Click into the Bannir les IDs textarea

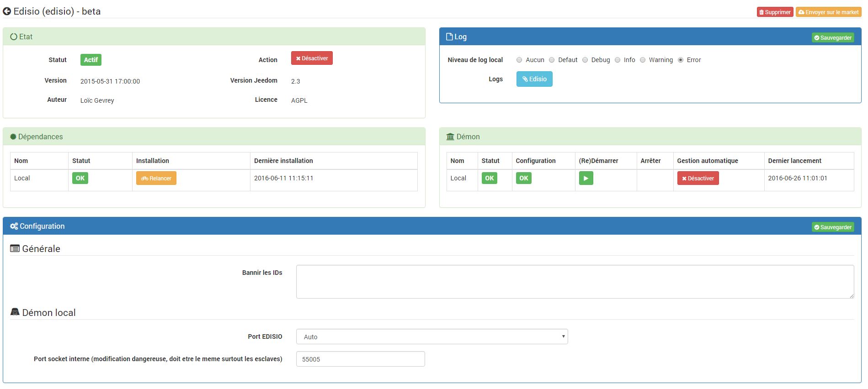pyautogui.click(x=575, y=282)
